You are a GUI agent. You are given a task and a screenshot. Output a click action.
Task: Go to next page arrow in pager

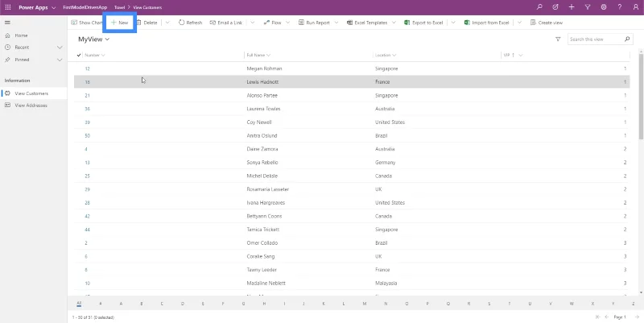637,317
